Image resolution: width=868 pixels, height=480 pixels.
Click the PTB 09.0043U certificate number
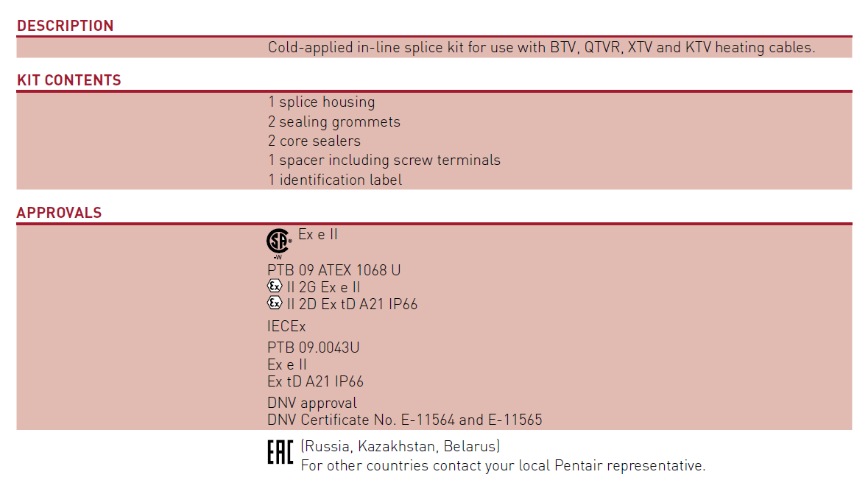tap(314, 347)
